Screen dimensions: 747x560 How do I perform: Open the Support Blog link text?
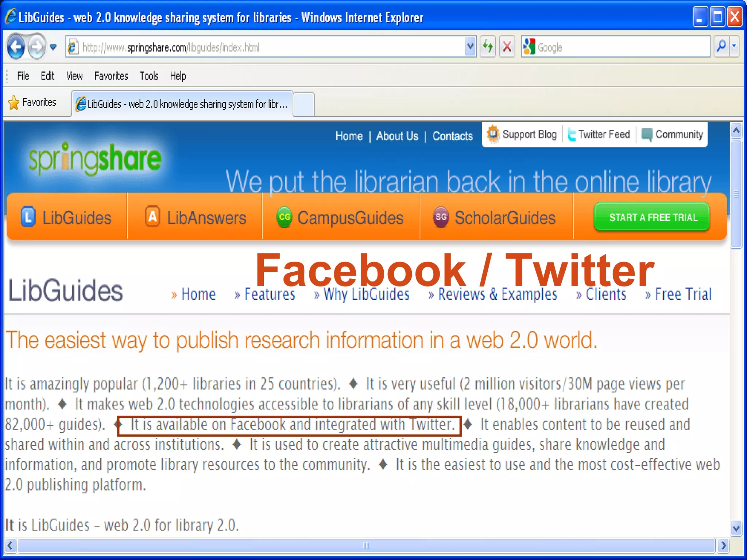pos(530,135)
